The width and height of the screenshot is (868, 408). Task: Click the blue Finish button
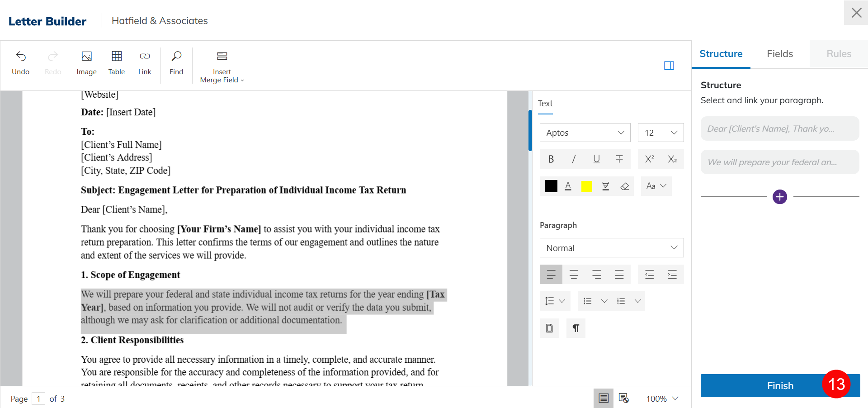780,386
